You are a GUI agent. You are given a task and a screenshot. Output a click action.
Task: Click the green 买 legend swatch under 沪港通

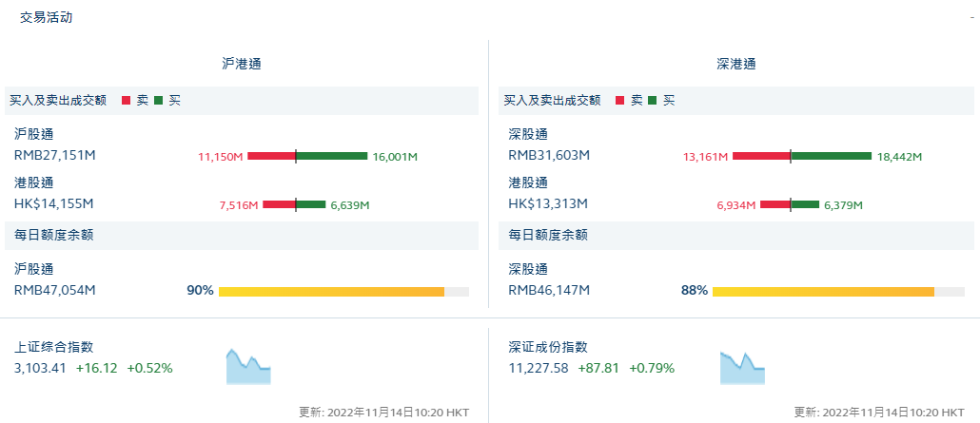[159, 100]
